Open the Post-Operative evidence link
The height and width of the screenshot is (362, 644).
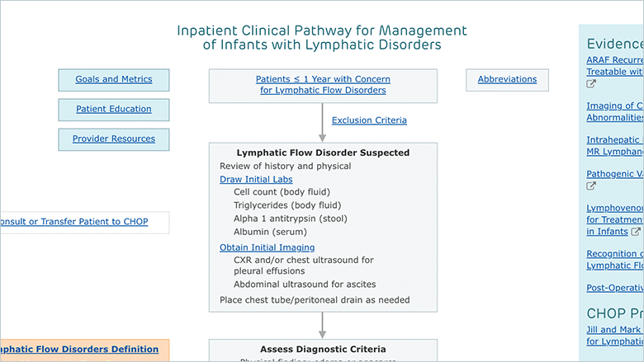coord(615,288)
